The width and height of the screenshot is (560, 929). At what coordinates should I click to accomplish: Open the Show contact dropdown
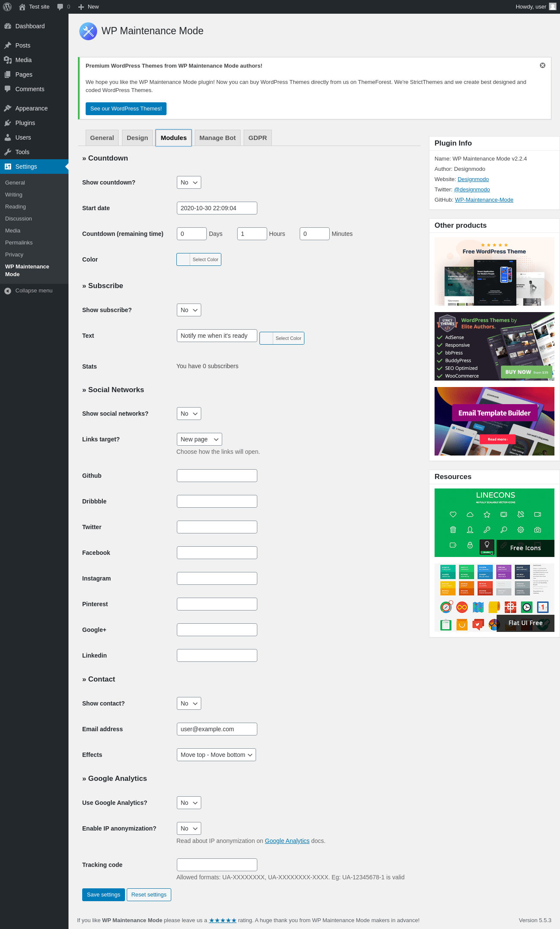(x=189, y=703)
